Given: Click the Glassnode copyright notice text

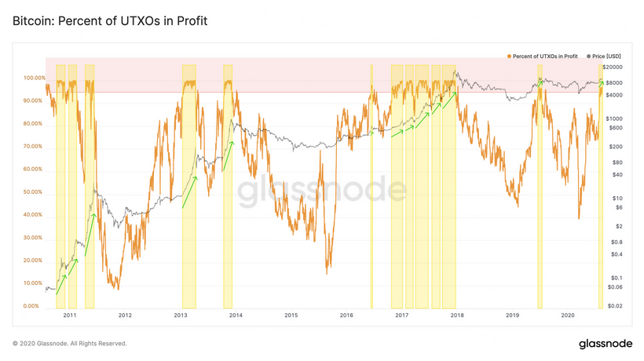Looking at the screenshot, I should (69, 343).
